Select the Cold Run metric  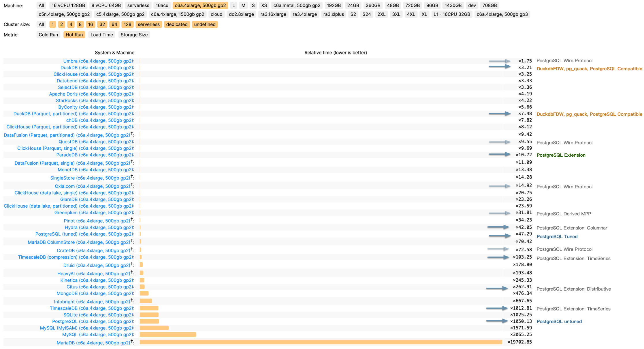48,35
